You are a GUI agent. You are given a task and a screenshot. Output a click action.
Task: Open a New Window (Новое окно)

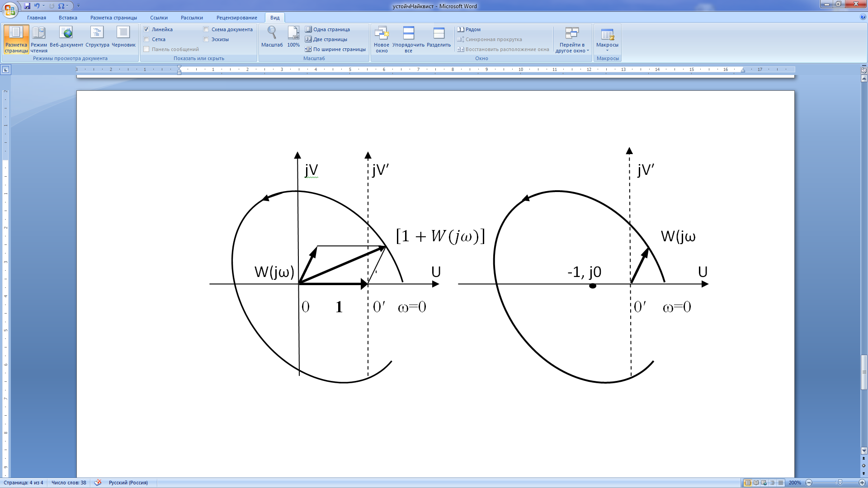click(382, 39)
